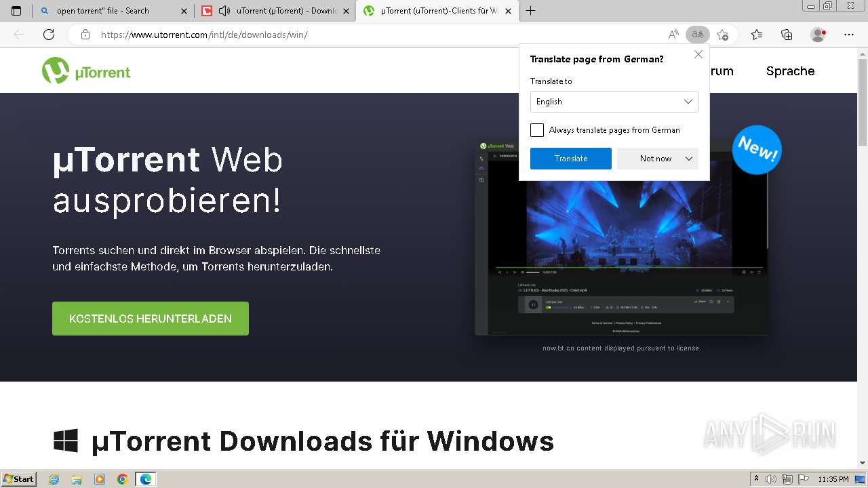Click the page's vertical scrollbar thumb
The width and height of the screenshot is (868, 488).
coord(862,102)
